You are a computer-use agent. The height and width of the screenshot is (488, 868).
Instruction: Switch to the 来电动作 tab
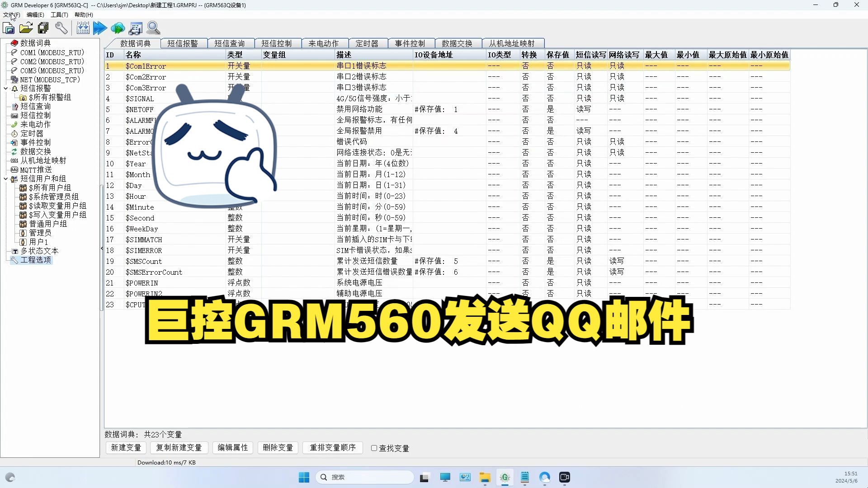(324, 43)
